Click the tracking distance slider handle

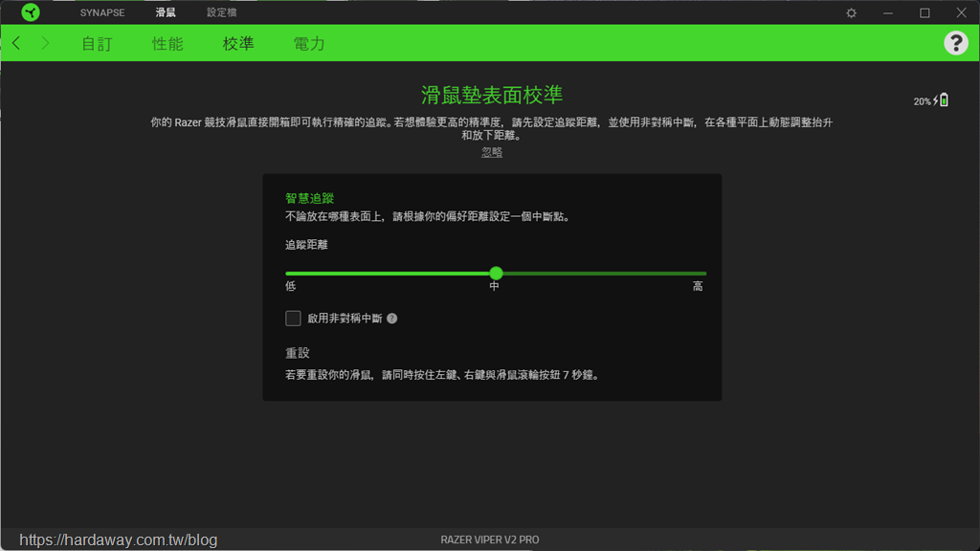click(x=497, y=273)
